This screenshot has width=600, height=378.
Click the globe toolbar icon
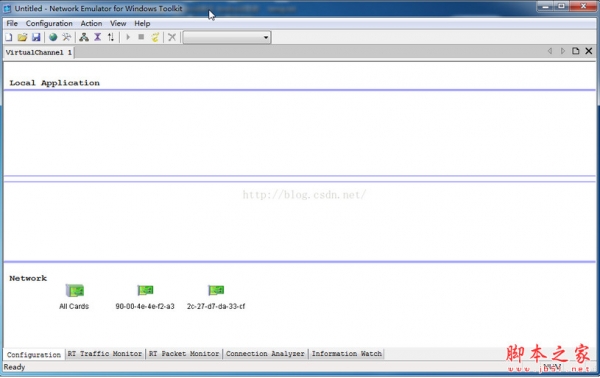[53, 37]
